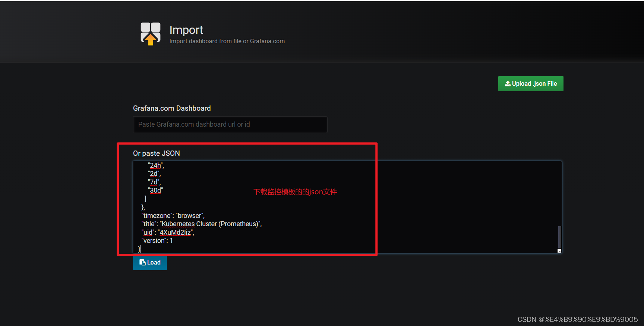Click the "title": "Kubernetes Cluster (Prometheus)" line
644x326 pixels.
tap(202, 224)
